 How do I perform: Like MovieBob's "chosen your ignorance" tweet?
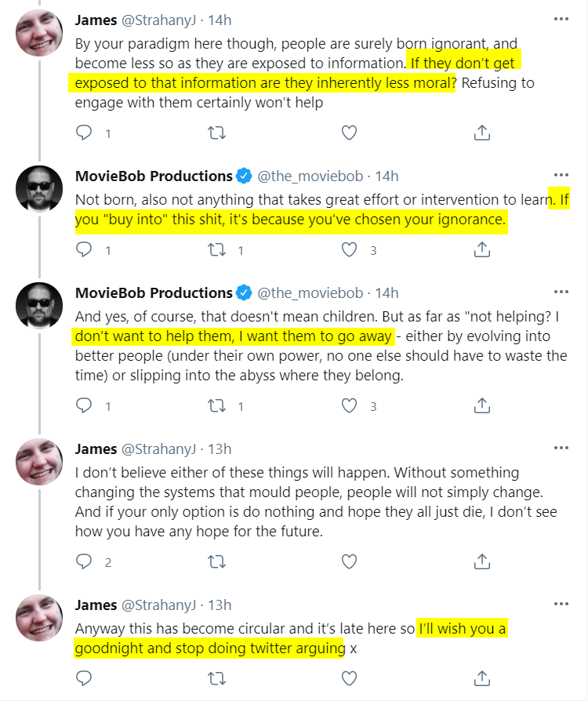[x=349, y=249]
